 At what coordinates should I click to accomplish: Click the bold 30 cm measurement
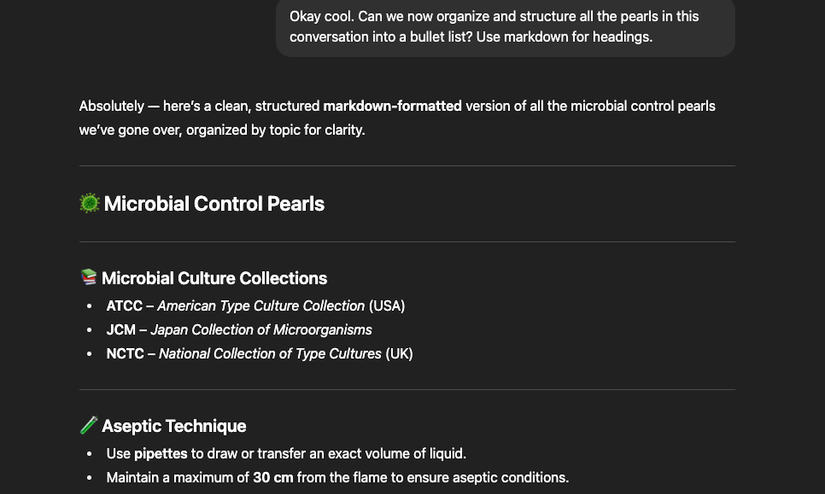pyautogui.click(x=273, y=477)
